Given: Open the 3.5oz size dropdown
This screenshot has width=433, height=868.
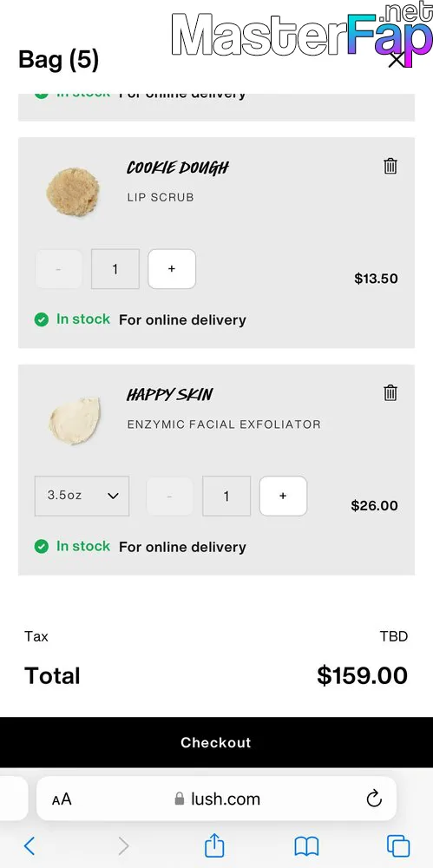Looking at the screenshot, I should [82, 496].
